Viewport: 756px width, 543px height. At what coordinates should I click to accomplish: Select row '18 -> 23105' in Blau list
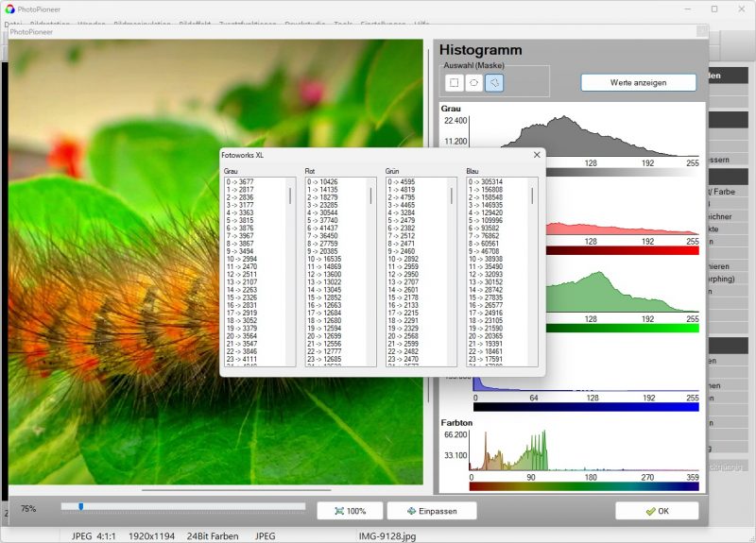tap(486, 320)
